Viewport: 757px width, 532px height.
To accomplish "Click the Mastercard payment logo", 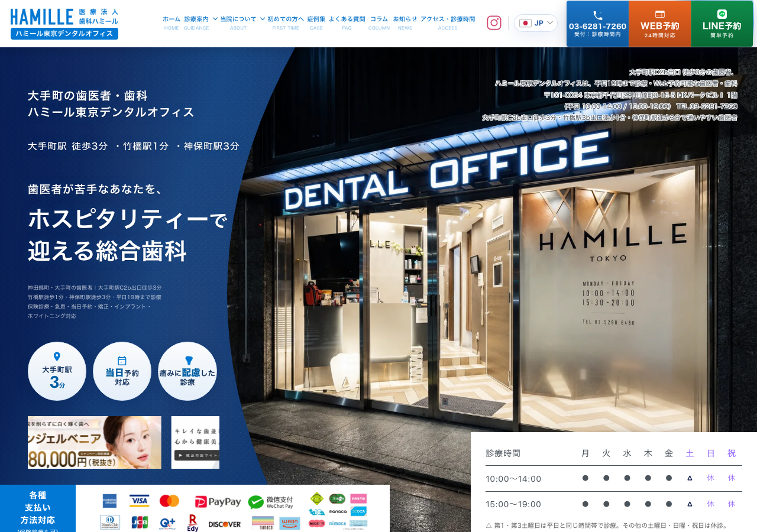I will [169, 501].
